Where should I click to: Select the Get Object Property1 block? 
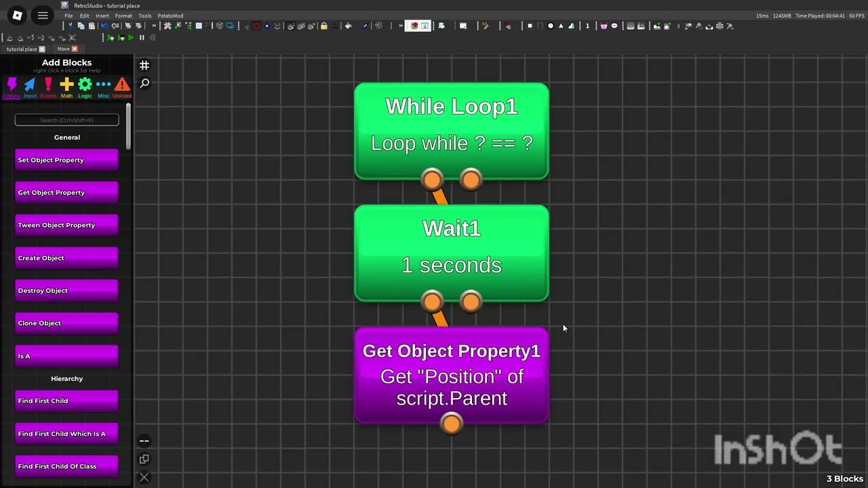coord(452,375)
